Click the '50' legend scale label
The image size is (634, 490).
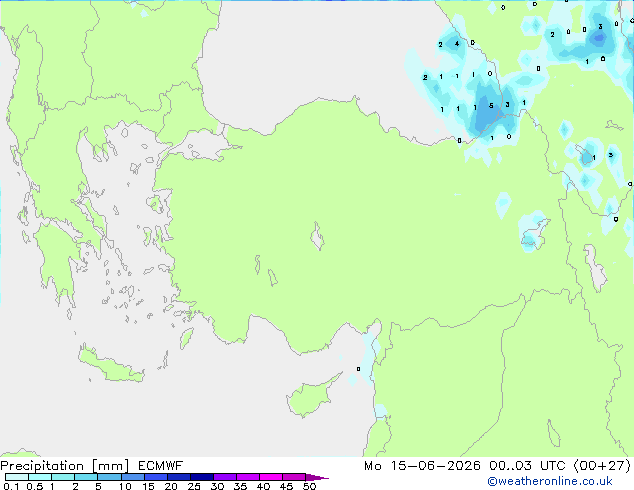tap(309, 486)
